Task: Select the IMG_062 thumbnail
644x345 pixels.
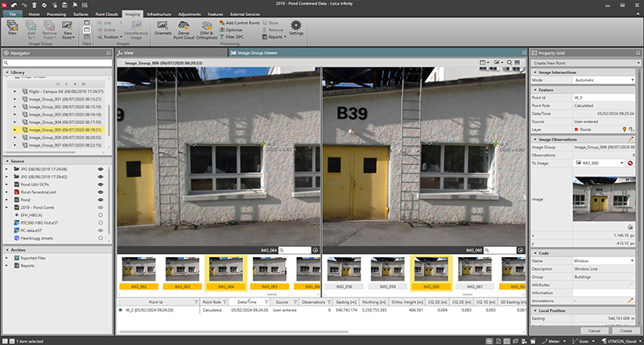Action: pos(138,270)
